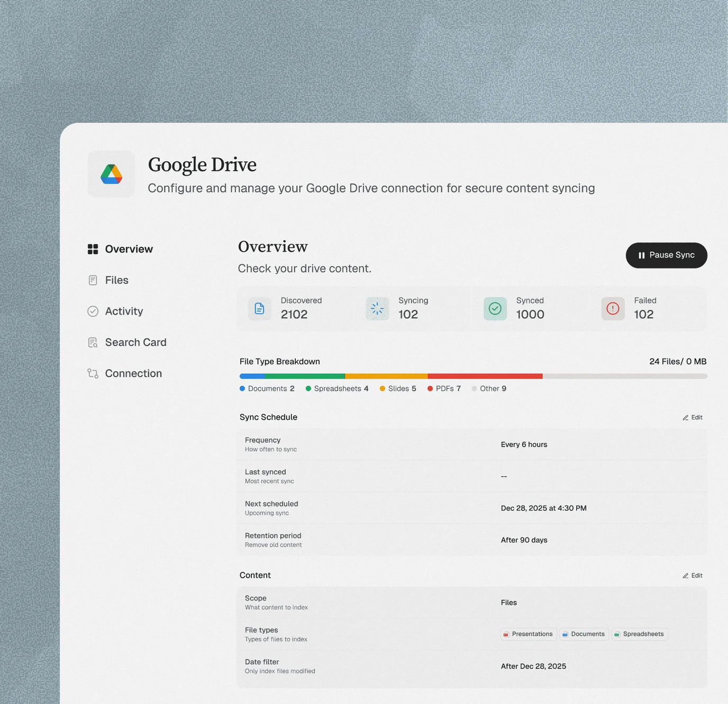Click the Overview grid icon in sidebar
The height and width of the screenshot is (704, 728).
click(x=93, y=249)
